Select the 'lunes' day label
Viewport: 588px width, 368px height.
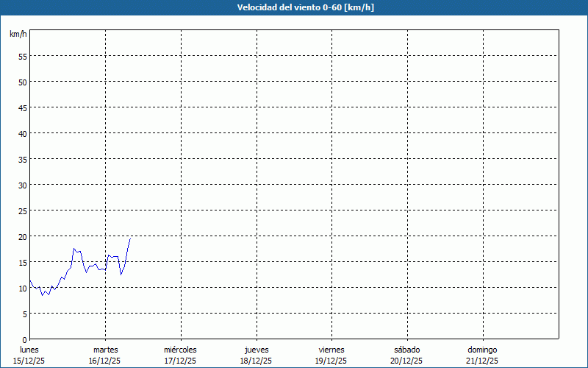pyautogui.click(x=29, y=350)
